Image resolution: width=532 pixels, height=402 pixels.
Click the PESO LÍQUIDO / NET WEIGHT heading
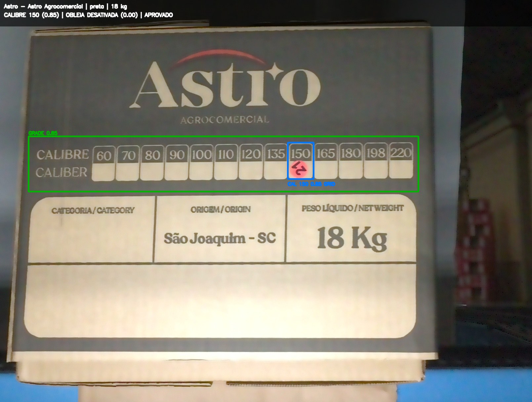coord(352,208)
